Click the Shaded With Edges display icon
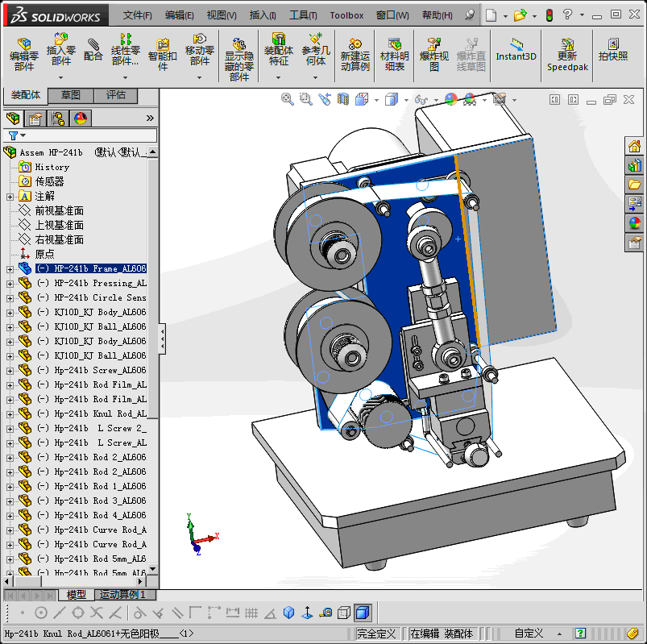This screenshot has height=644, width=647. pos(363,613)
